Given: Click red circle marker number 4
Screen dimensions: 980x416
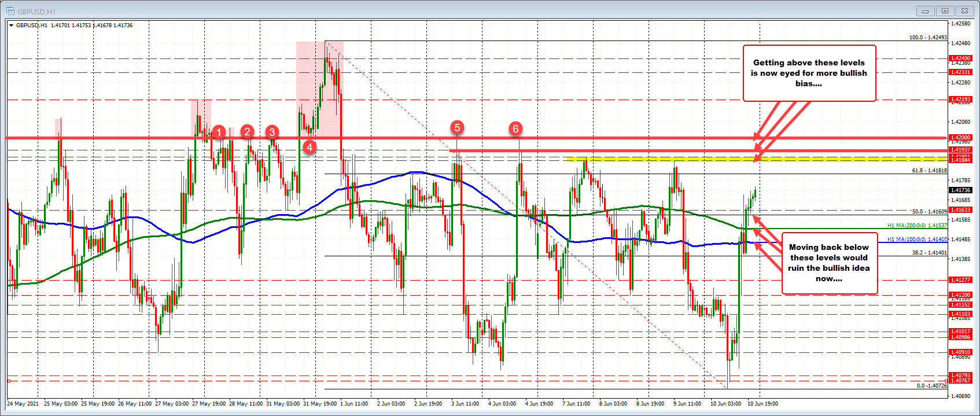Looking at the screenshot, I should click(310, 147).
